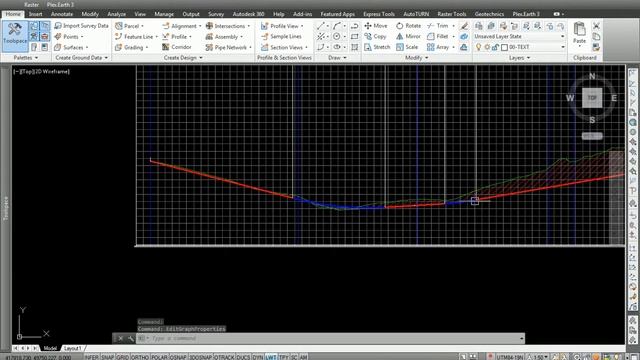Click the Intersections button
Image resolution: width=640 pixels, height=360 pixels.
[228, 26]
